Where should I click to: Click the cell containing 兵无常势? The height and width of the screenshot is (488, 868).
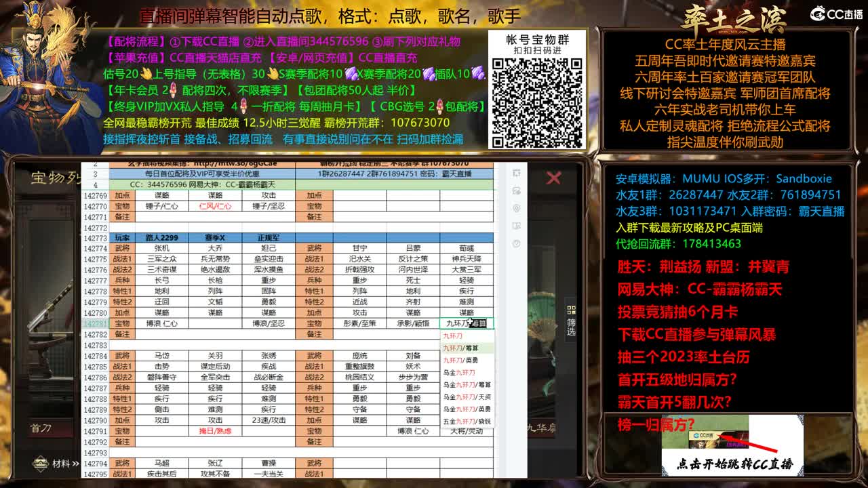click(x=216, y=259)
